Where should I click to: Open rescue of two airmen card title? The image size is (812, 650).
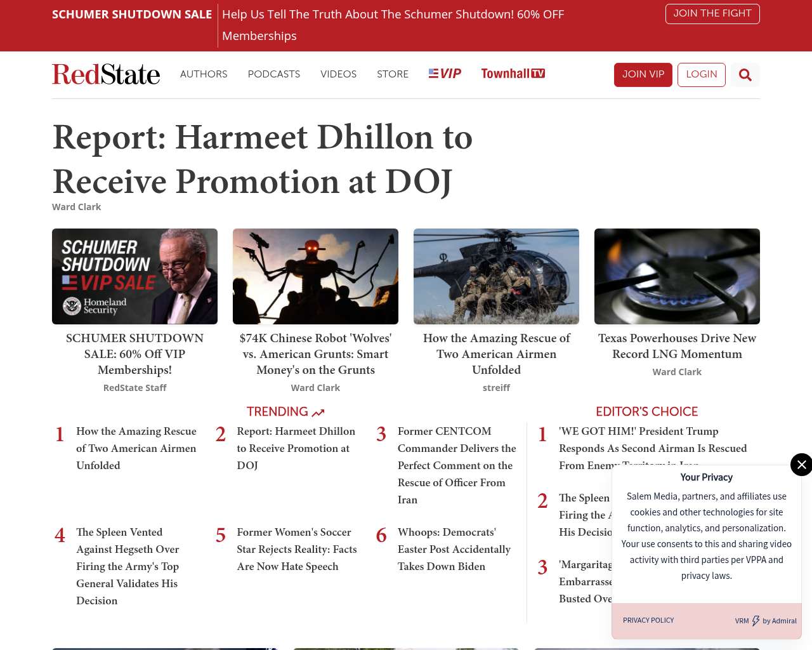[496, 354]
